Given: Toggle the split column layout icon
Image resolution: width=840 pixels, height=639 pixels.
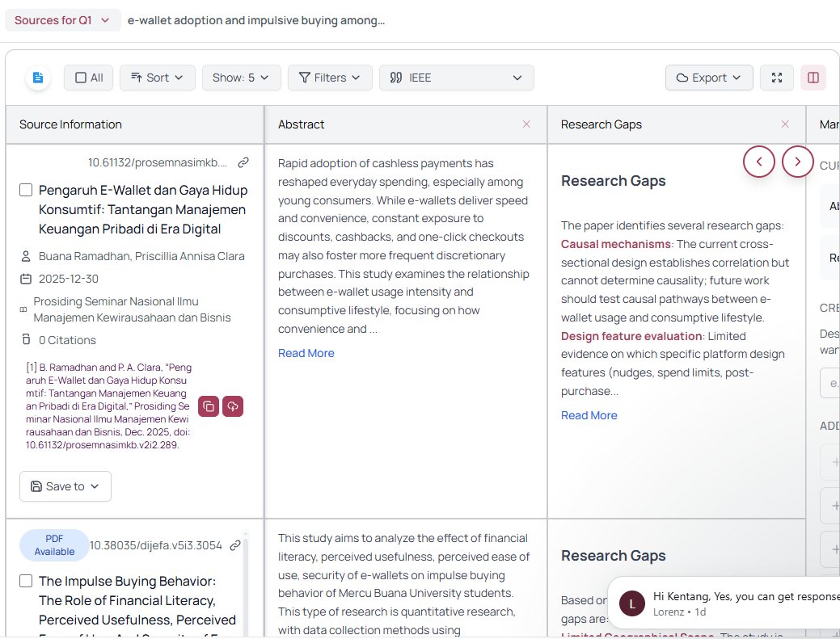Looking at the screenshot, I should (813, 78).
